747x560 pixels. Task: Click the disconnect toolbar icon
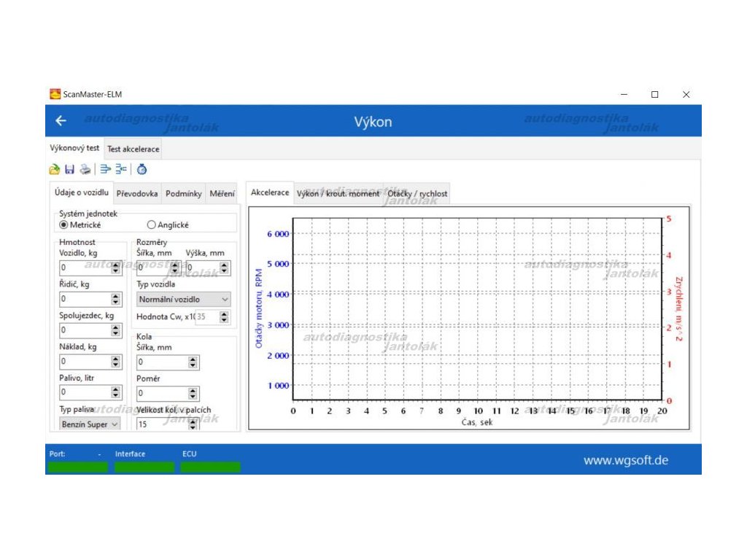(x=121, y=169)
